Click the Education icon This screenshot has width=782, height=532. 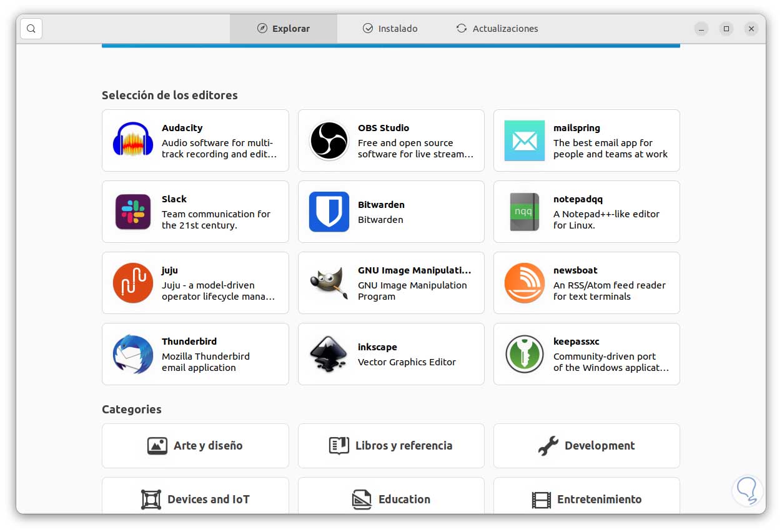362,500
